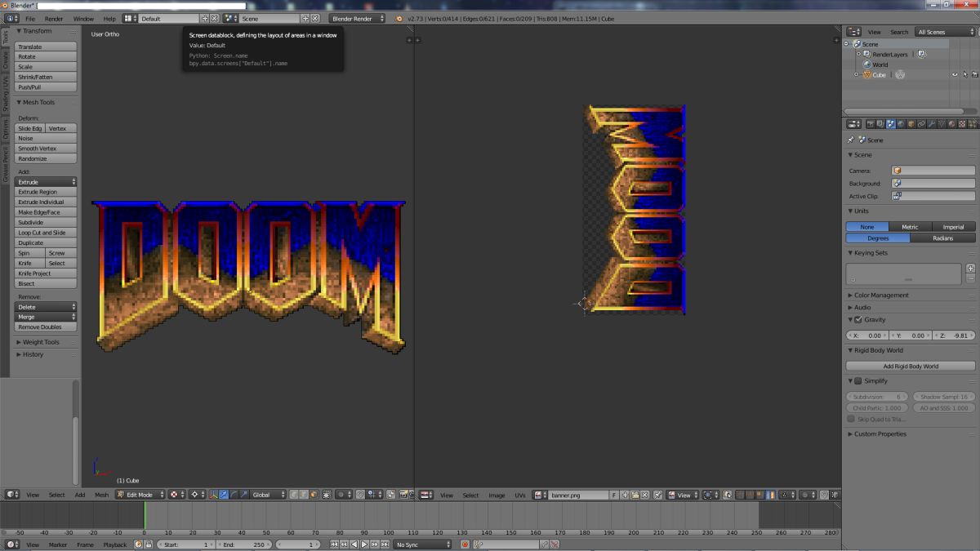Image resolution: width=980 pixels, height=551 pixels.
Task: Open the World properties tab icon
Action: [901, 124]
